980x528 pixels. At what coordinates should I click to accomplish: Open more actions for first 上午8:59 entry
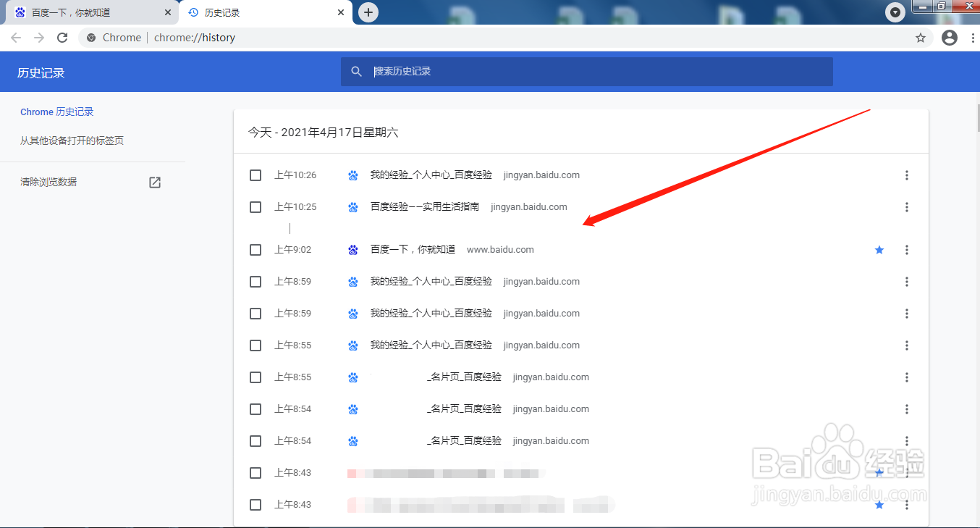tap(907, 282)
